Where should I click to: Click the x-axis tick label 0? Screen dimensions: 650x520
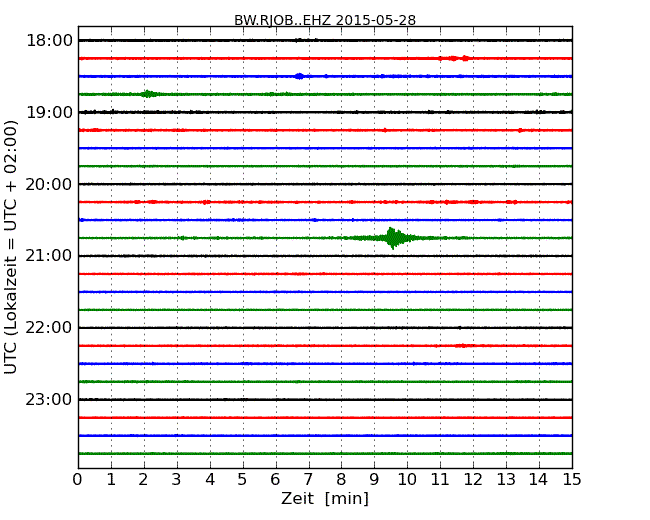click(x=78, y=480)
